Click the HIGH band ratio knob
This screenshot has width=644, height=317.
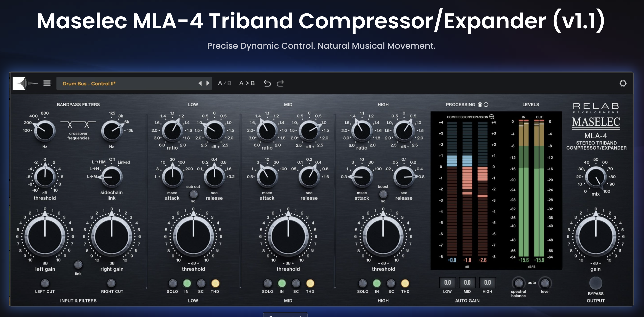pyautogui.click(x=362, y=131)
